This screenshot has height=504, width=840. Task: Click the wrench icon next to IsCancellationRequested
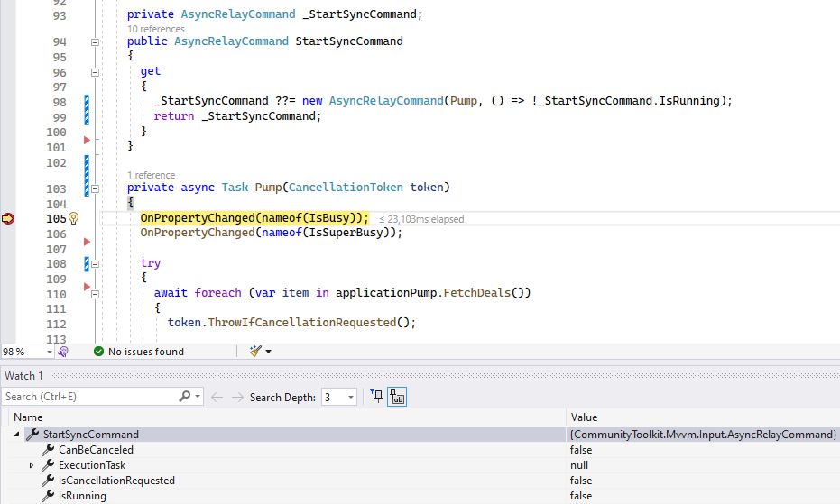click(x=48, y=481)
